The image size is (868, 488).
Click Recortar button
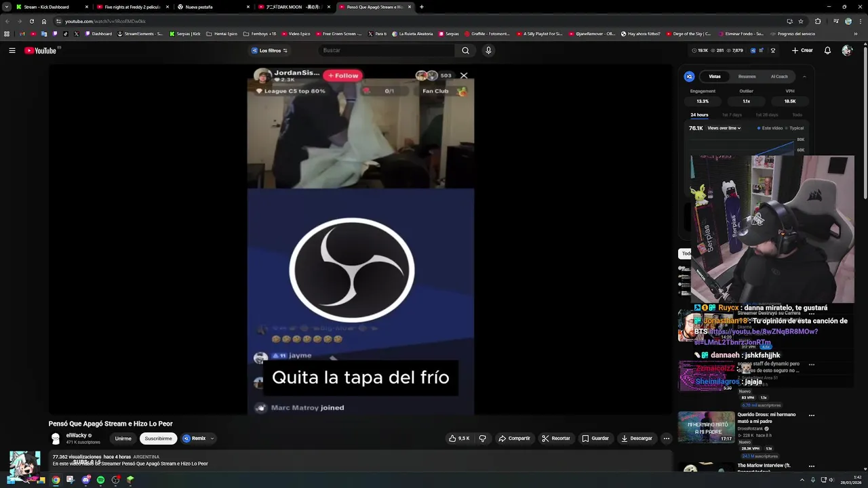pyautogui.click(x=556, y=439)
